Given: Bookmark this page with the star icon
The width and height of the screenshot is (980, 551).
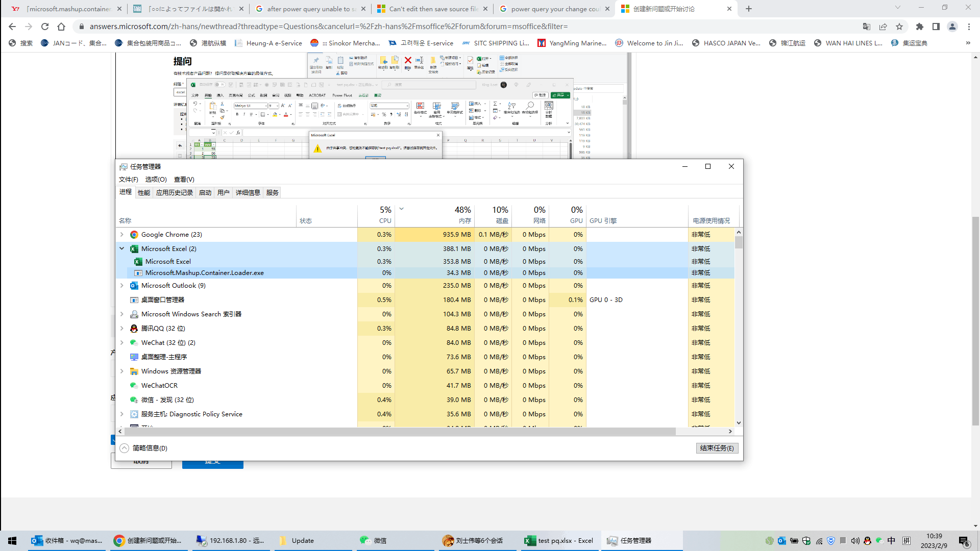Looking at the screenshot, I should [900, 27].
